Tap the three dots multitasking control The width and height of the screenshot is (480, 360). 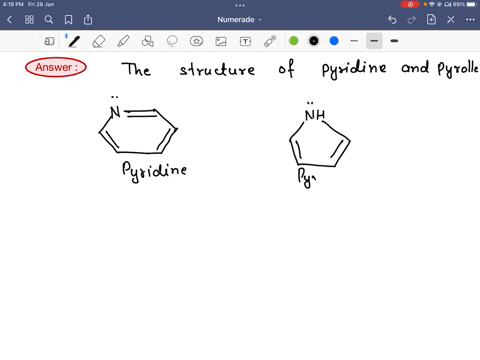coord(240,5)
